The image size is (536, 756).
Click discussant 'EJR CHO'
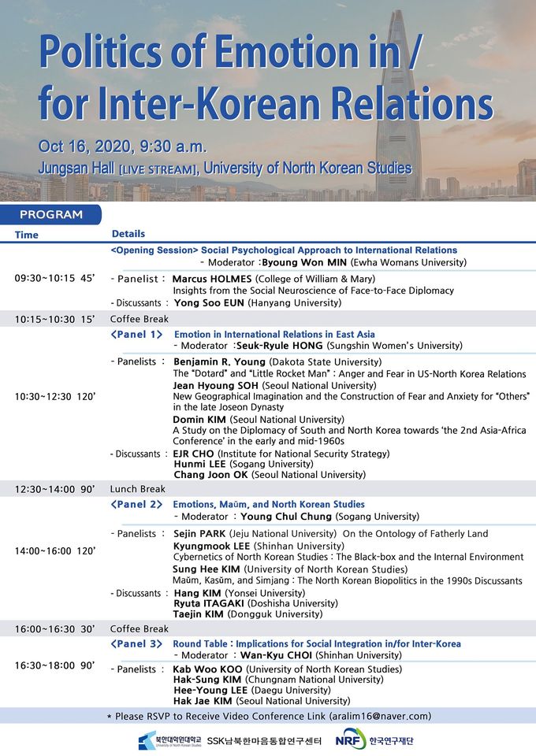(x=193, y=454)
